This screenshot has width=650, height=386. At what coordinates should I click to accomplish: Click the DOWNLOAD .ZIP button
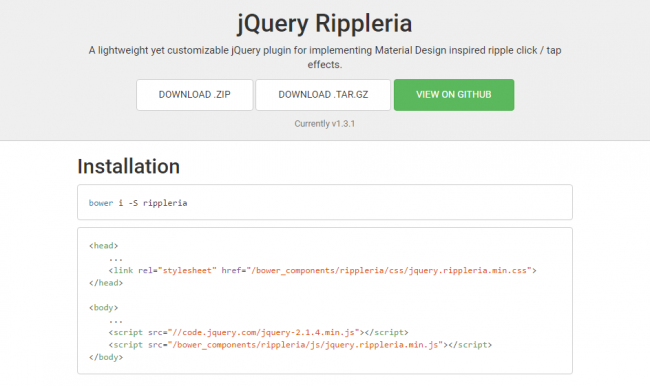coord(194,95)
